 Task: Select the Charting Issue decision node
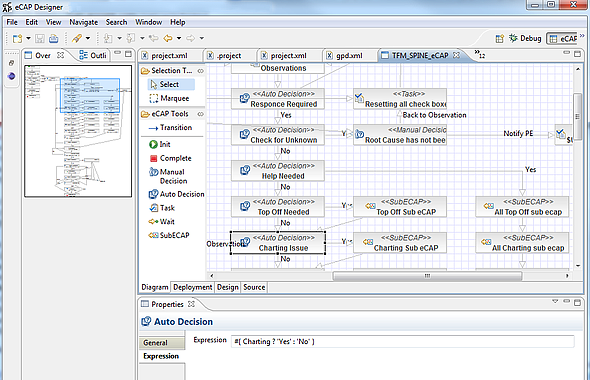(x=278, y=243)
